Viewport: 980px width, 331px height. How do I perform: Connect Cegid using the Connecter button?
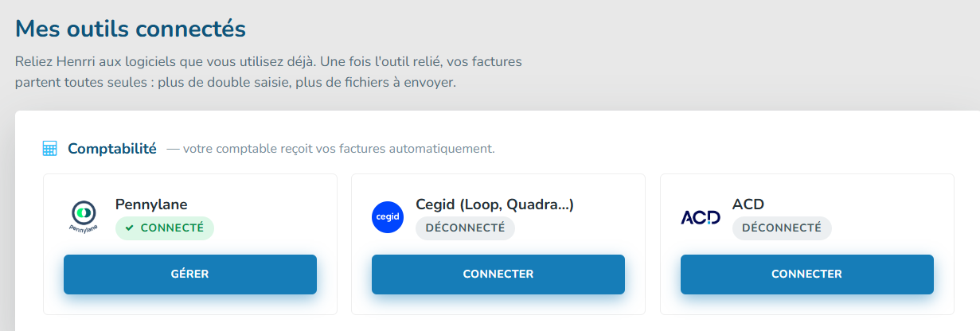pos(498,275)
